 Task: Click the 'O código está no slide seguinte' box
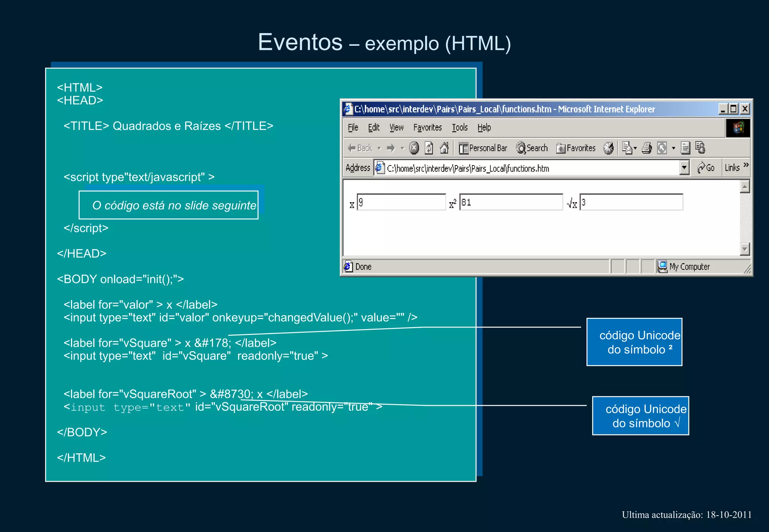(x=169, y=205)
